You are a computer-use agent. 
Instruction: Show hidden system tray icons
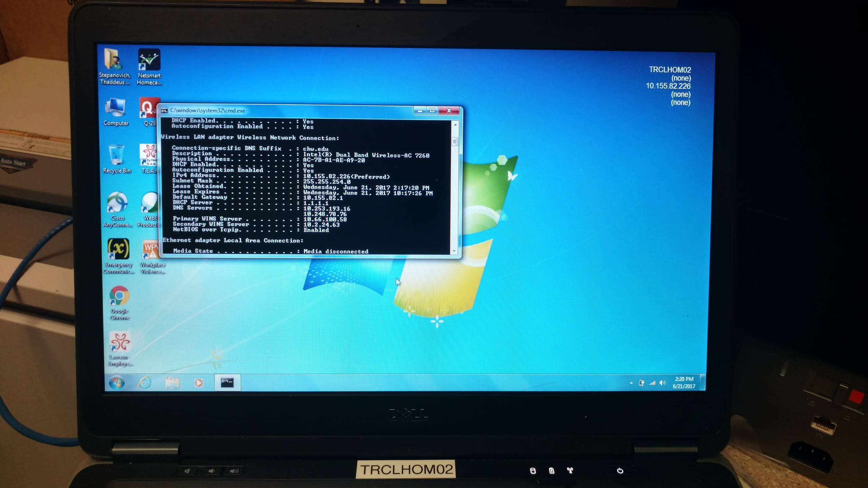631,383
